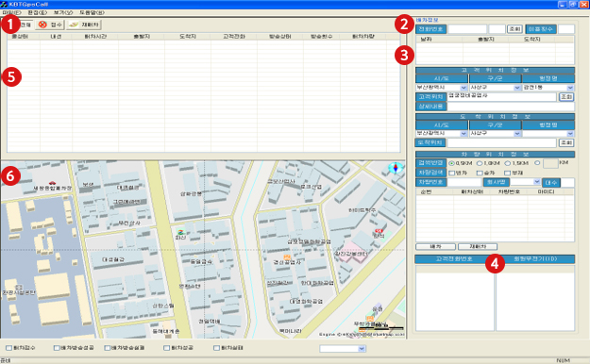Click the 회원무전기(ID) list header
The width and height of the screenshot is (590, 364).
(535, 258)
